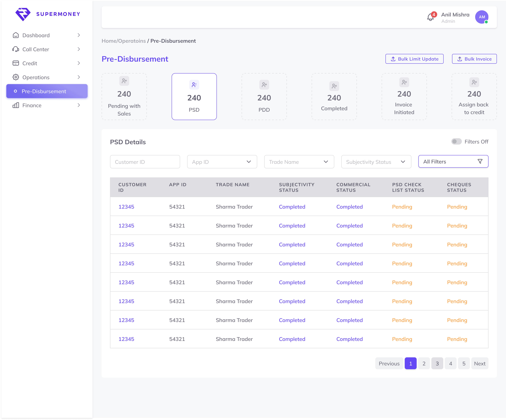This screenshot has height=420, width=506.
Task: Expand the Finance menu chevron
Action: pos(79,105)
